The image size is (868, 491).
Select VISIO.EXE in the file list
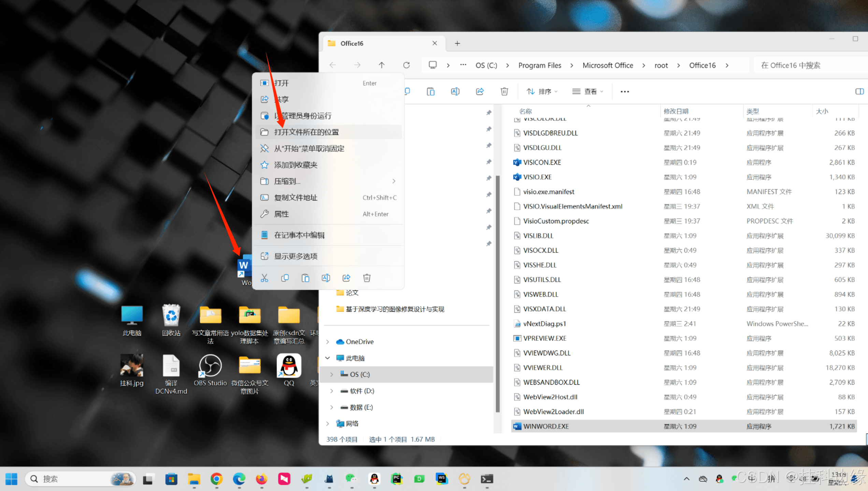[x=537, y=177]
